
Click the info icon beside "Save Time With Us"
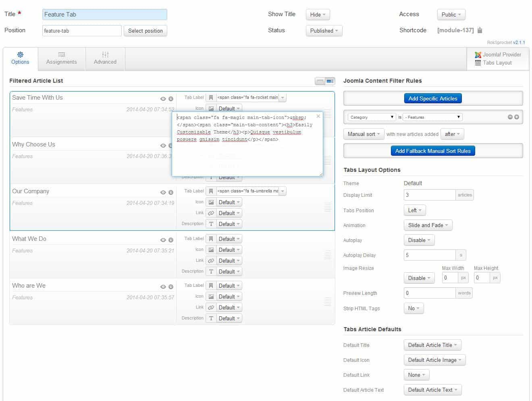pyautogui.click(x=171, y=98)
